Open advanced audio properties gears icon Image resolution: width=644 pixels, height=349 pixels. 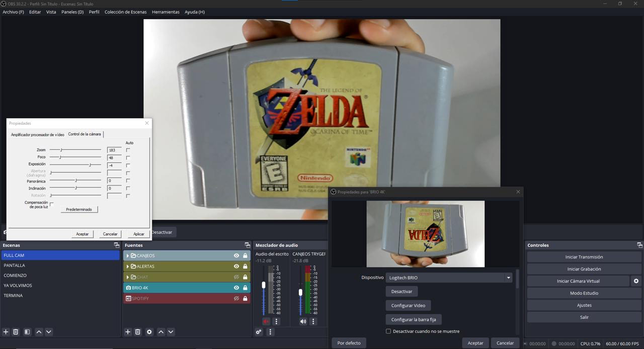click(x=259, y=332)
